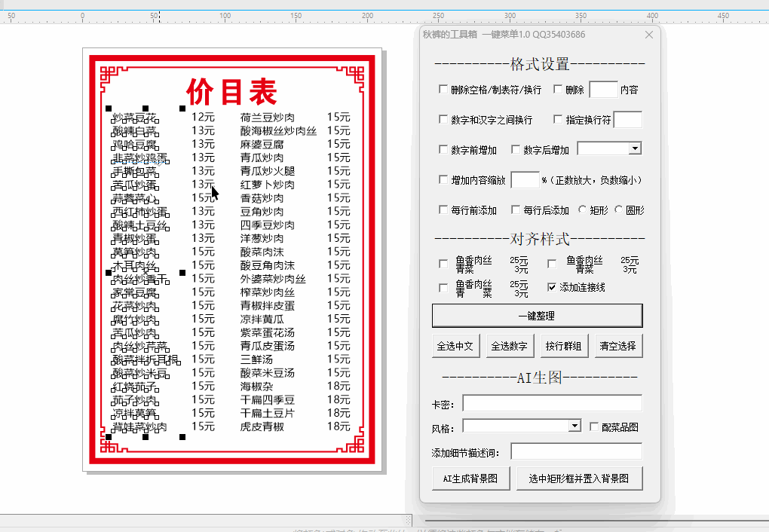The width and height of the screenshot is (769, 532).
Task: Click the 添加细节描述词 text field
Action: tap(576, 451)
